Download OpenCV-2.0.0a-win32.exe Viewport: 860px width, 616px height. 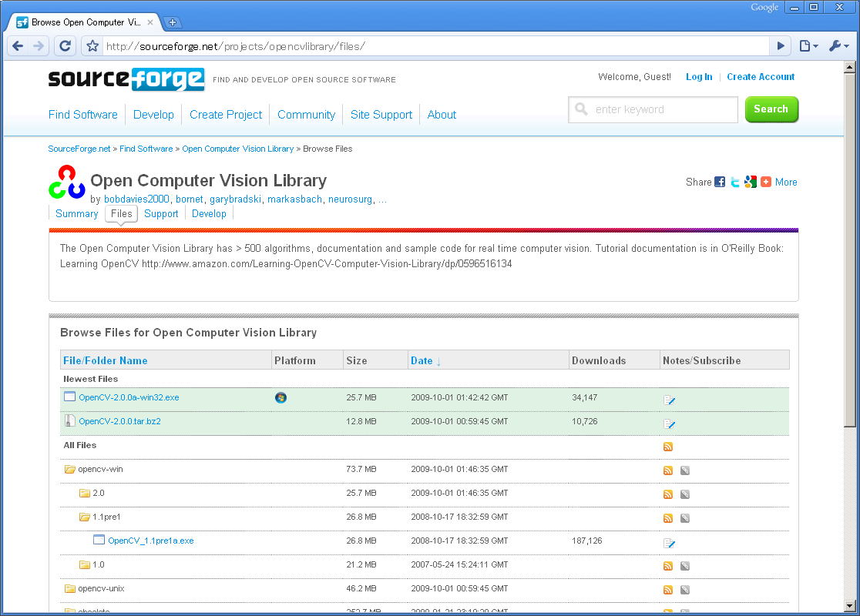click(129, 397)
